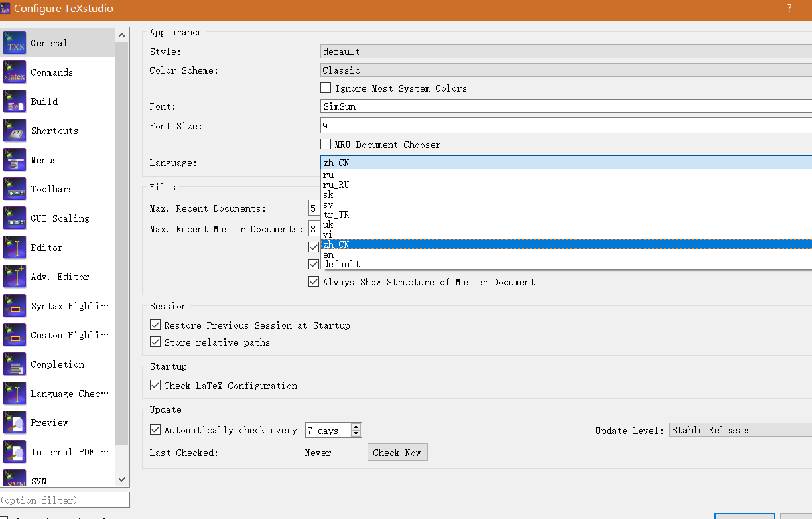Image resolution: width=812 pixels, height=519 pixels.
Task: Open the Internal PDF viewer settings page
Action: click(x=58, y=452)
